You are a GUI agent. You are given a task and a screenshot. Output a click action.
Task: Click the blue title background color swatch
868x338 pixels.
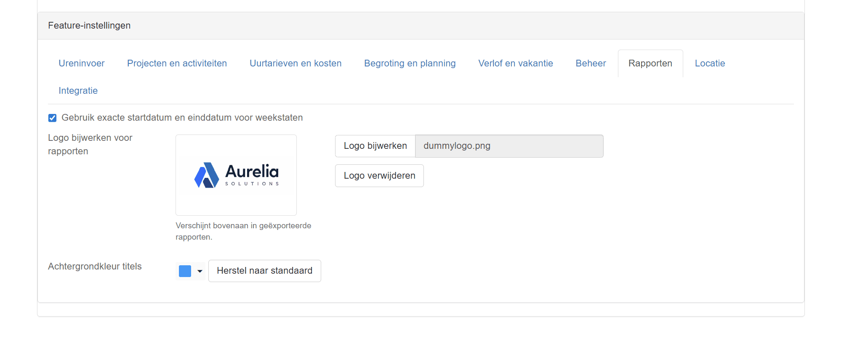[x=185, y=271]
